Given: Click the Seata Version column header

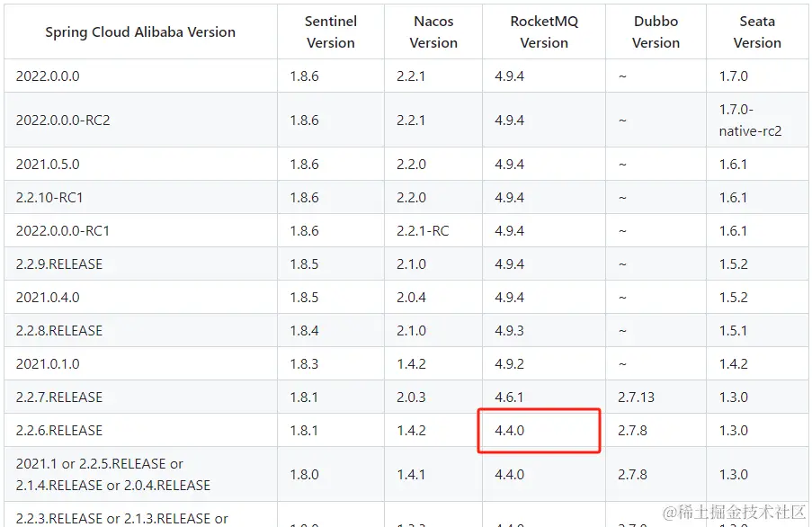Looking at the screenshot, I should [x=757, y=32].
